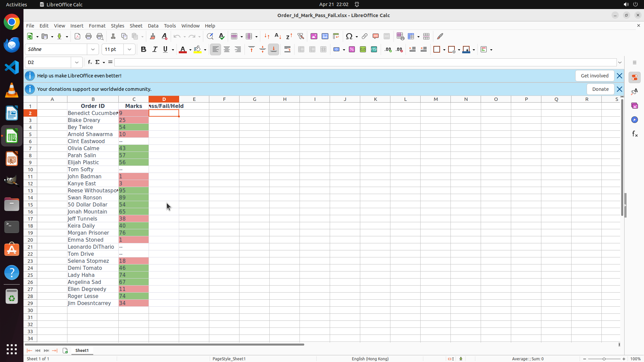Toggle Wrap Text button
The height and width of the screenshot is (362, 644).
(287, 49)
